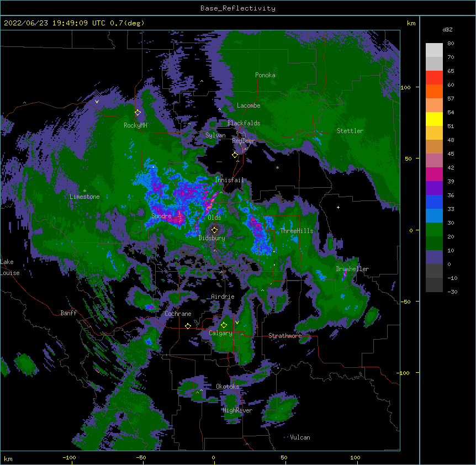Choose the blue 33-36 dBZ legend swatch
The height and width of the screenshot is (465, 476).
[x=434, y=202]
